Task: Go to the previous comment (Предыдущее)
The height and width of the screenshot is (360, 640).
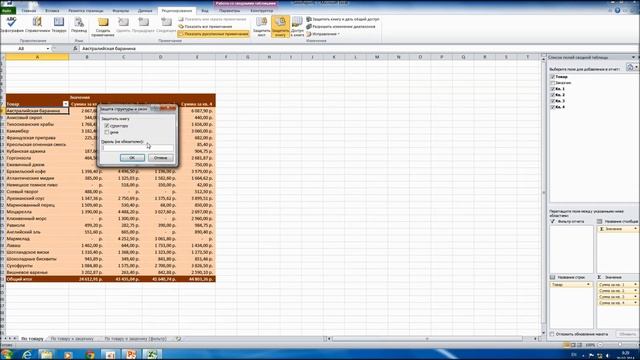Action: (143, 24)
